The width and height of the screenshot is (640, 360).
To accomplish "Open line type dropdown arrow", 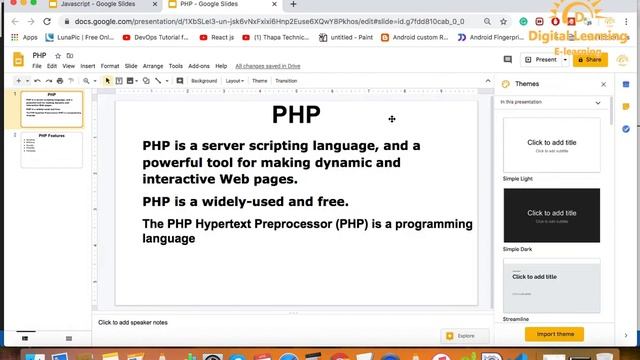I will (x=167, y=81).
